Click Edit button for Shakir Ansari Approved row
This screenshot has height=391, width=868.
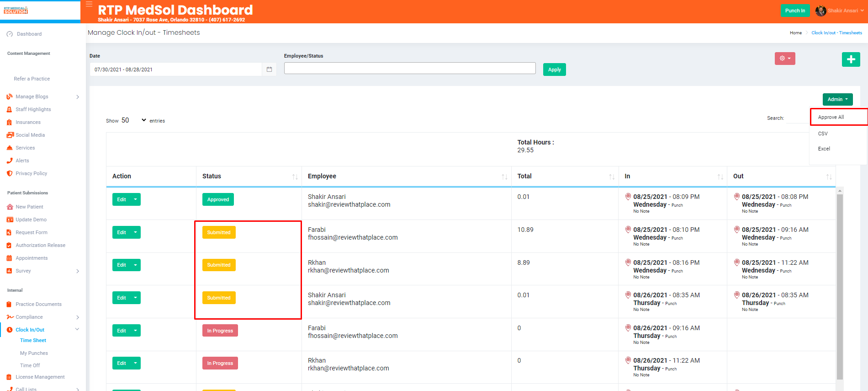tap(122, 199)
